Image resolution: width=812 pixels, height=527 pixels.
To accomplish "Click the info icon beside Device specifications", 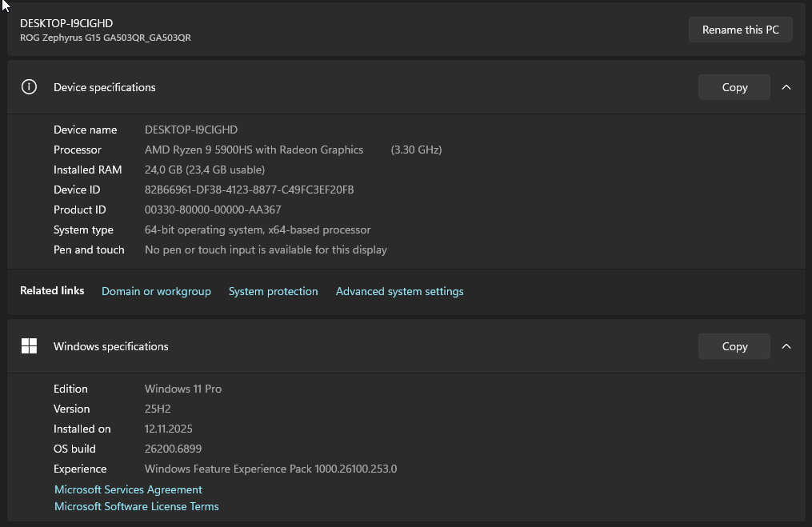I will (30, 87).
